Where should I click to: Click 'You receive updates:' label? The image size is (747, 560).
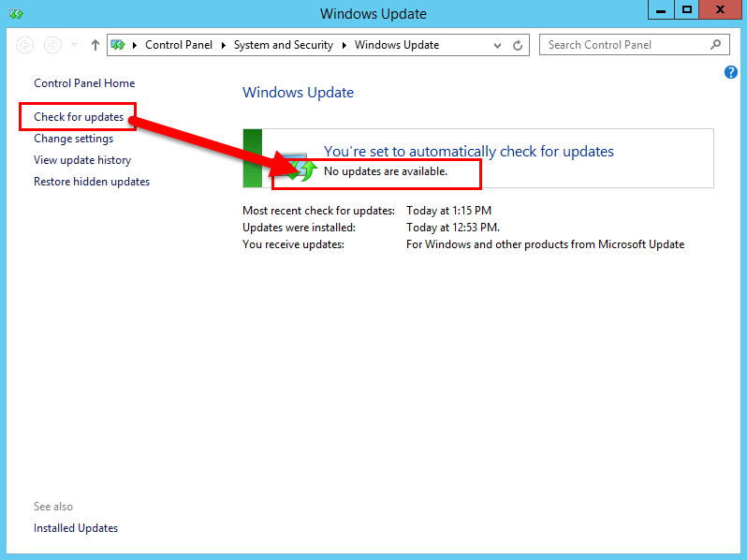(x=294, y=244)
